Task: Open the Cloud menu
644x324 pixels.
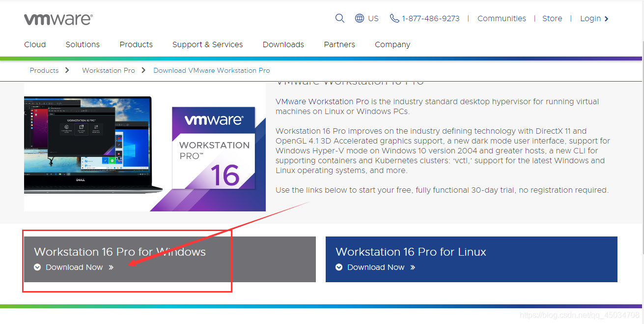Action: pyautogui.click(x=35, y=44)
